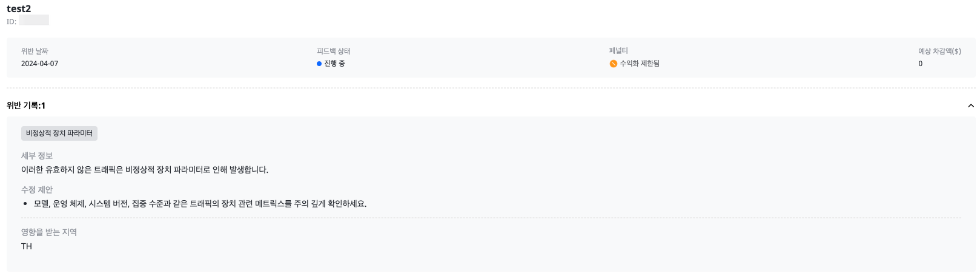Click the test2 title

tap(19, 8)
